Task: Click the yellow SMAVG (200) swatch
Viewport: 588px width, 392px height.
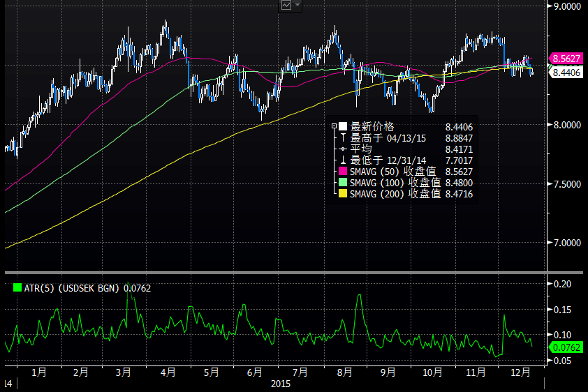Action: 343,194
